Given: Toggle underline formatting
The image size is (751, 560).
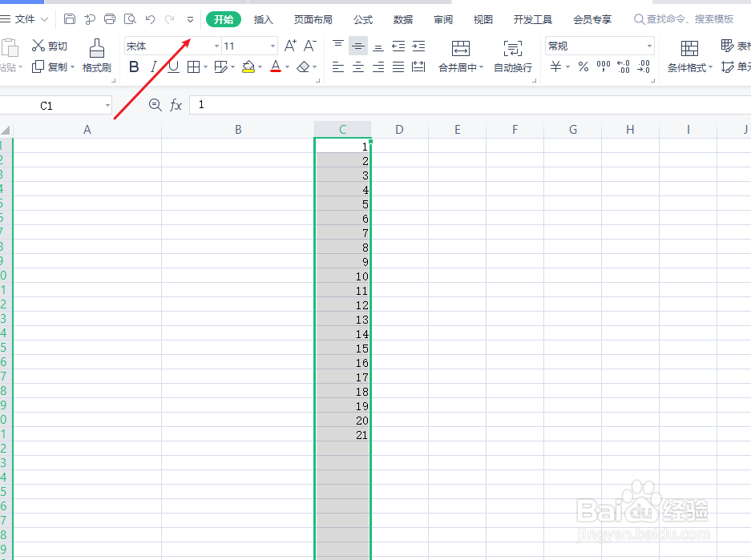Looking at the screenshot, I should coord(172,67).
